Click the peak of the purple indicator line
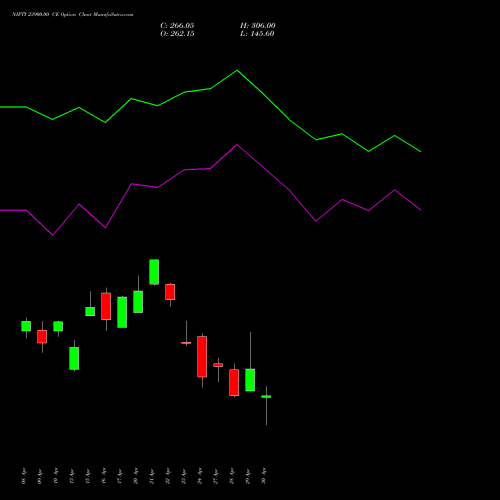 point(237,145)
